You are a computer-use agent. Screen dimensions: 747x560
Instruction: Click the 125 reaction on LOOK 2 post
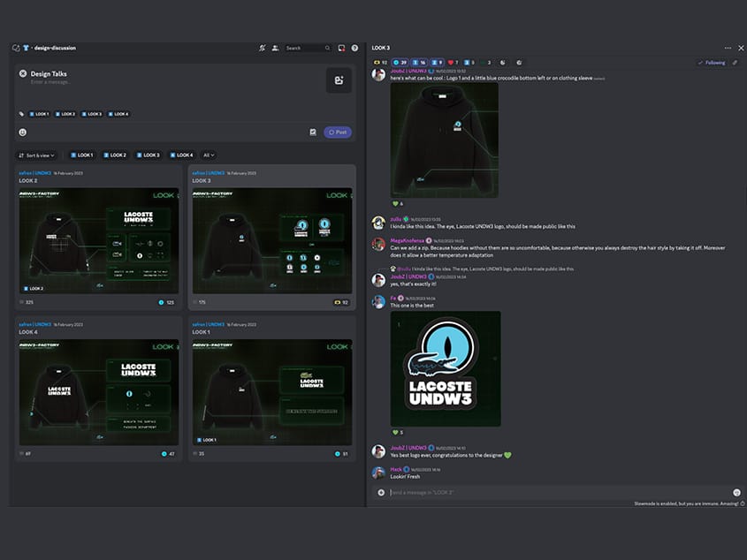coord(167,302)
